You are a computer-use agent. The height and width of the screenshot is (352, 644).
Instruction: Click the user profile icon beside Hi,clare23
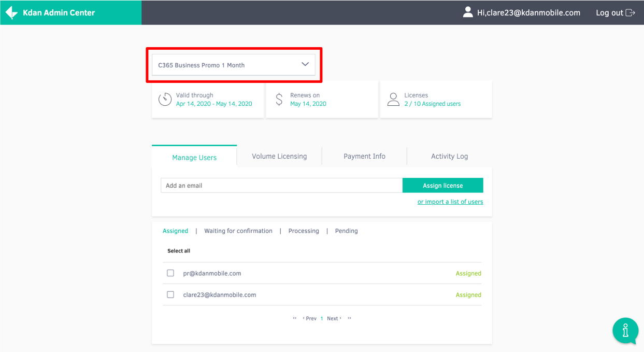pyautogui.click(x=468, y=12)
